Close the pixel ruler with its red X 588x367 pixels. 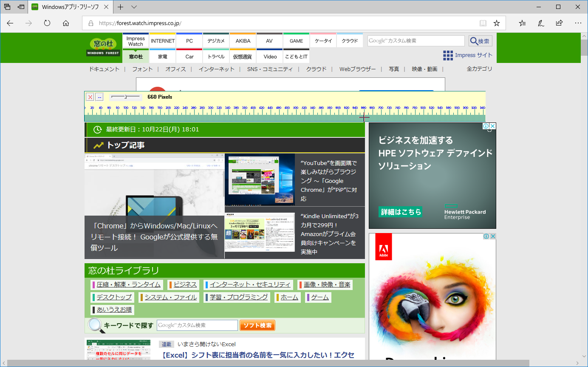pyautogui.click(x=90, y=97)
